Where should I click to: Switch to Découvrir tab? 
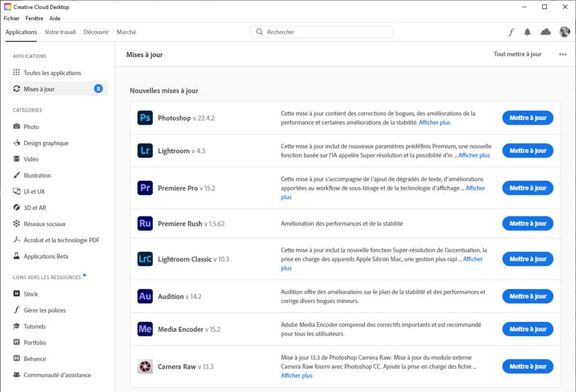click(x=96, y=32)
